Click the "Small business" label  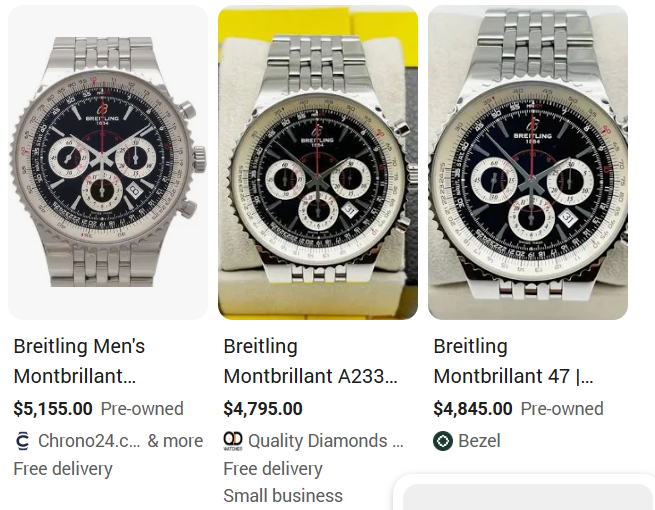(283, 496)
